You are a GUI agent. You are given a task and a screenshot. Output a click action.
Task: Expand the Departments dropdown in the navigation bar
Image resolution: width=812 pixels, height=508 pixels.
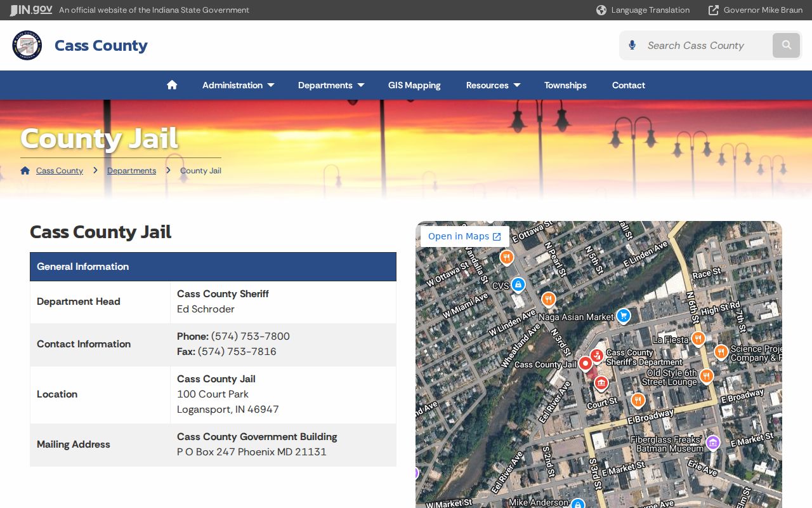click(331, 85)
